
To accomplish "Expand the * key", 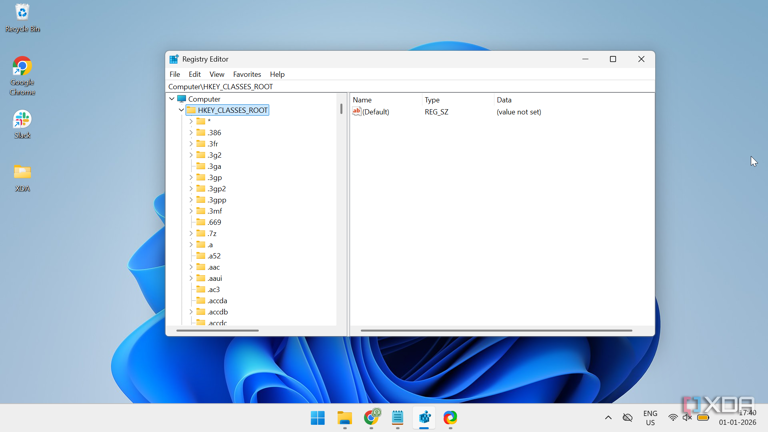I will tap(191, 121).
